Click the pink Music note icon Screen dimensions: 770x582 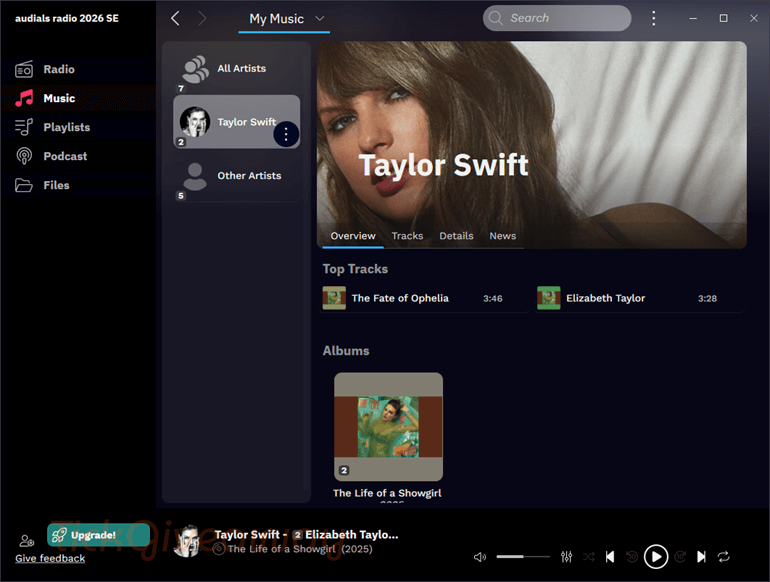[x=24, y=98]
